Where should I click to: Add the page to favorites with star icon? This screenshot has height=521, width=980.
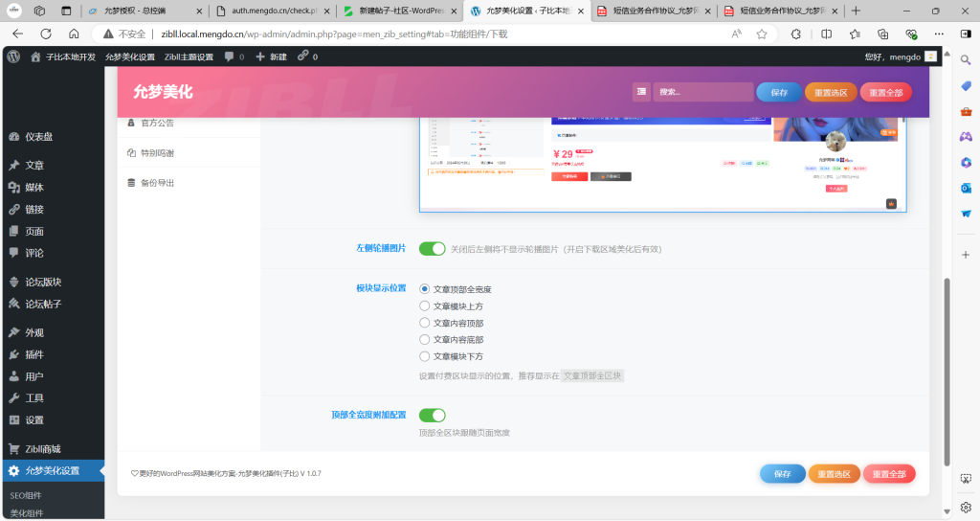coord(762,33)
